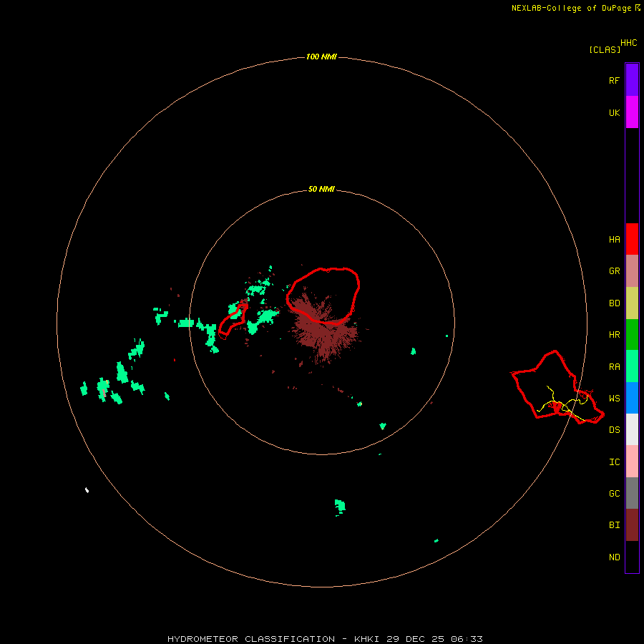Viewport: 644px width, 644px height.
Task: Click the Hydrometeor Classification KHKI title text
Action: coord(325,639)
